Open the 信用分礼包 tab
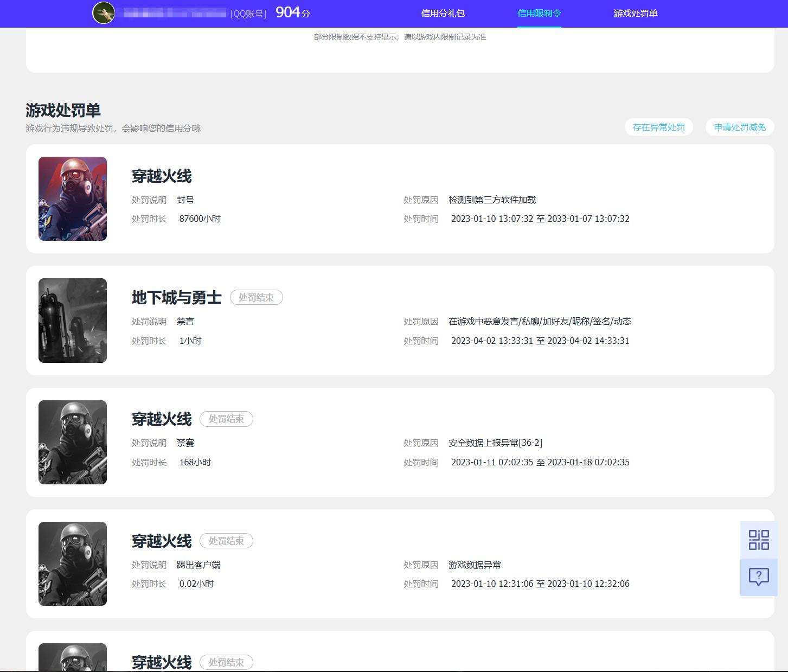Viewport: 788px width, 672px height. (443, 13)
